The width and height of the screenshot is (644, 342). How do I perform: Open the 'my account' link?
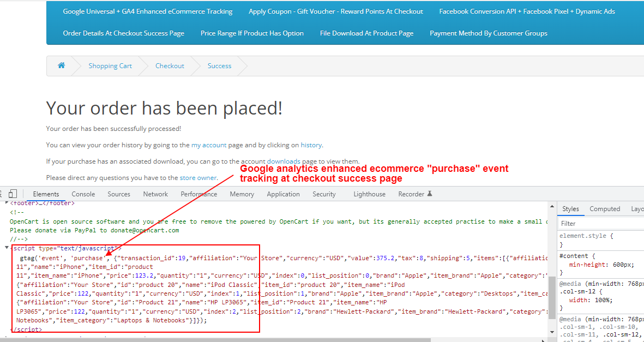pos(209,145)
